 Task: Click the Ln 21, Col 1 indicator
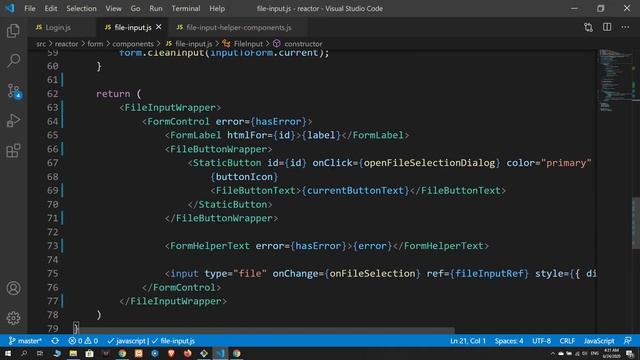[468, 341]
